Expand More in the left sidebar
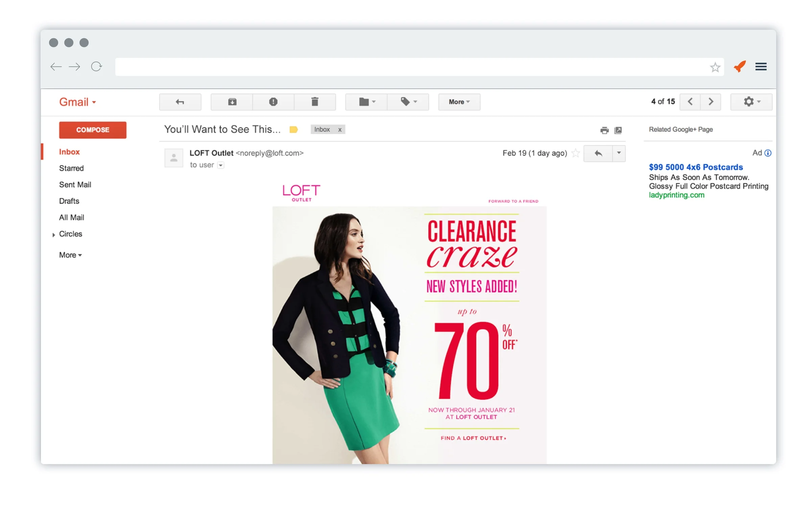 click(x=70, y=255)
